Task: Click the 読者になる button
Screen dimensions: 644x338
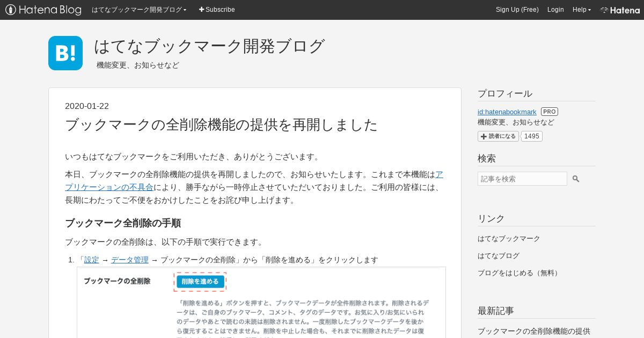Action: pos(499,136)
